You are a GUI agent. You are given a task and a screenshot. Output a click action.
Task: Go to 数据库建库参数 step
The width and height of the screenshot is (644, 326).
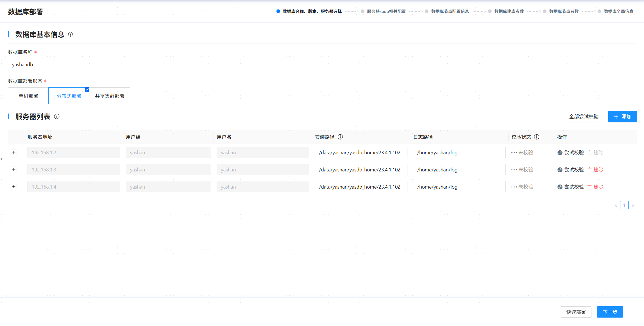pyautogui.click(x=509, y=11)
